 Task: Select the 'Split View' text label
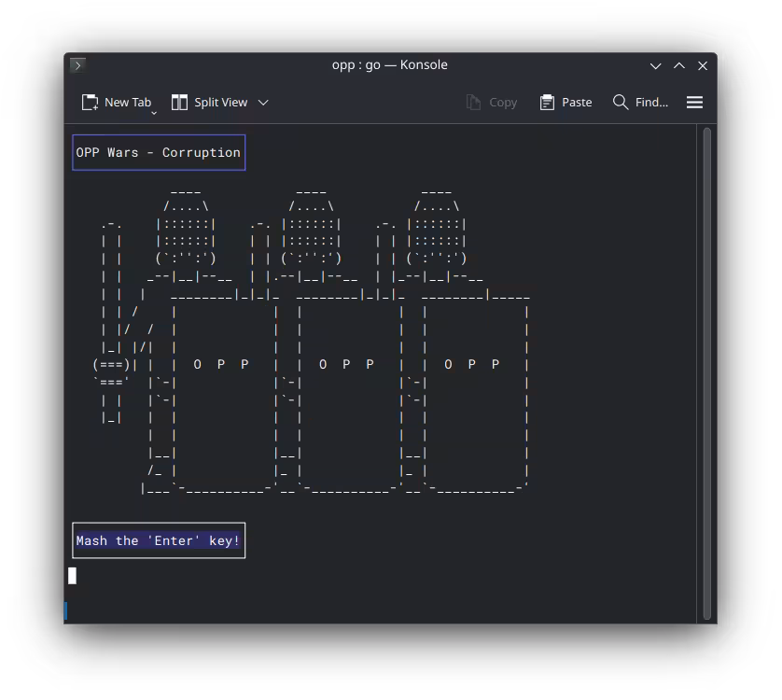pyautogui.click(x=221, y=103)
